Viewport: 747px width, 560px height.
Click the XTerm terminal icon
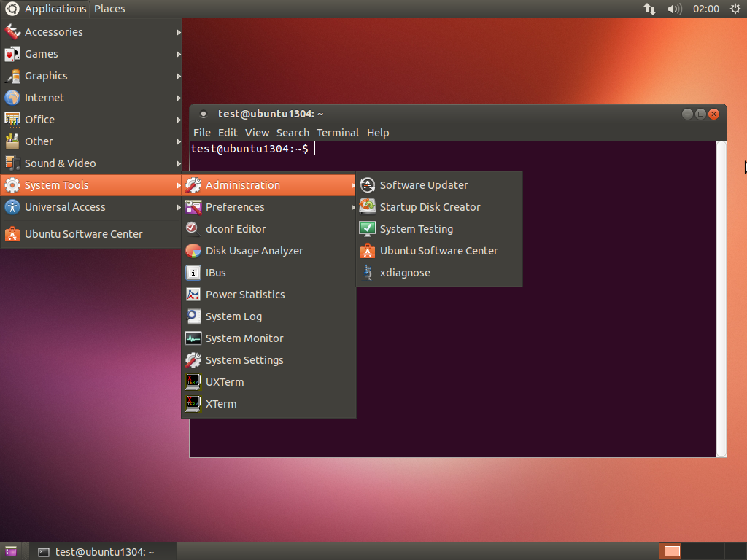click(193, 404)
